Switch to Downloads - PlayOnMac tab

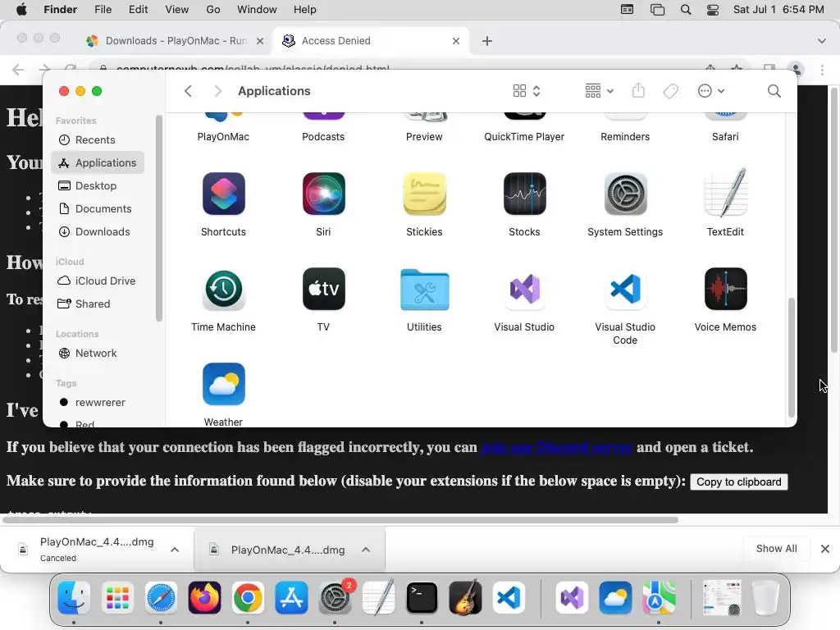[x=176, y=41]
